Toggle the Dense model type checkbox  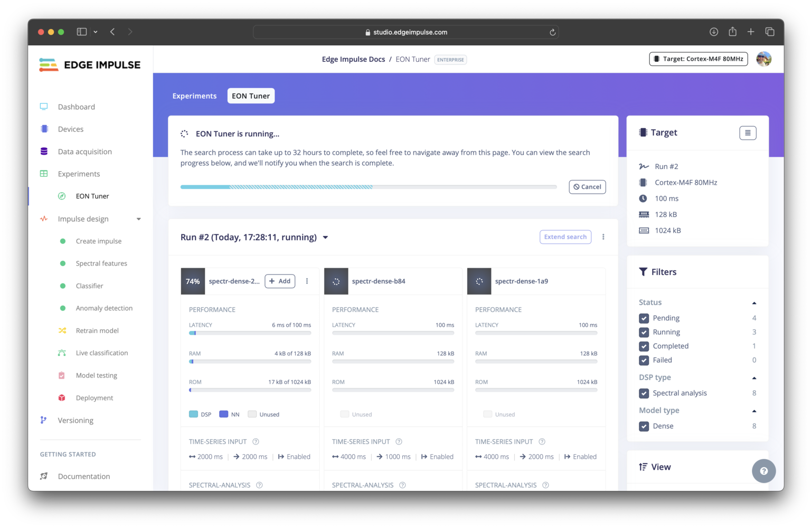[644, 426]
